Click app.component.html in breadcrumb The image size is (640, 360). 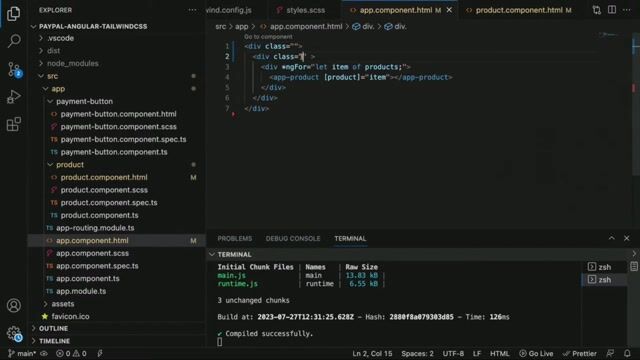click(306, 27)
